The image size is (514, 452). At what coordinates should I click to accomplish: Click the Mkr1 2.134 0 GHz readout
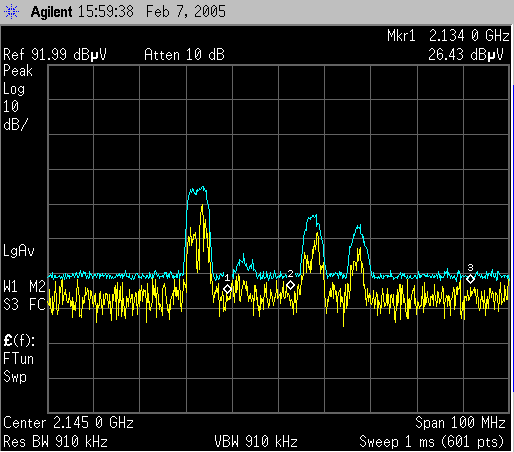(448, 36)
